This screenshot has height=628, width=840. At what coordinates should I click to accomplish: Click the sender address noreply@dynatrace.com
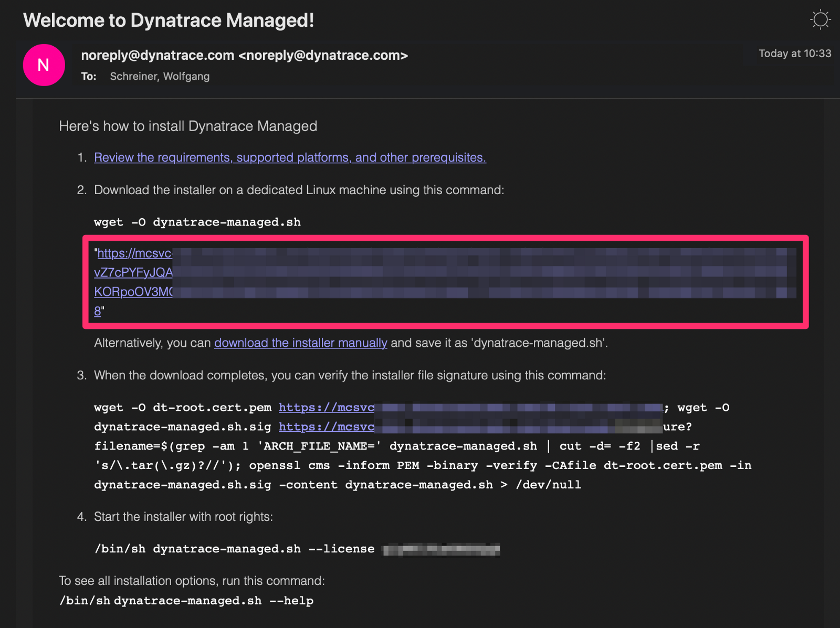244,55
